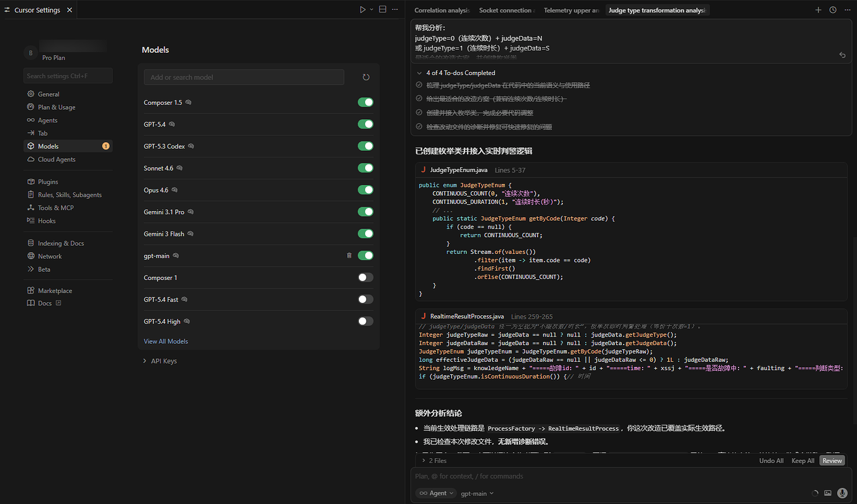
Task: Click the brain icon beside Composer 1.5
Action: pos(188,102)
